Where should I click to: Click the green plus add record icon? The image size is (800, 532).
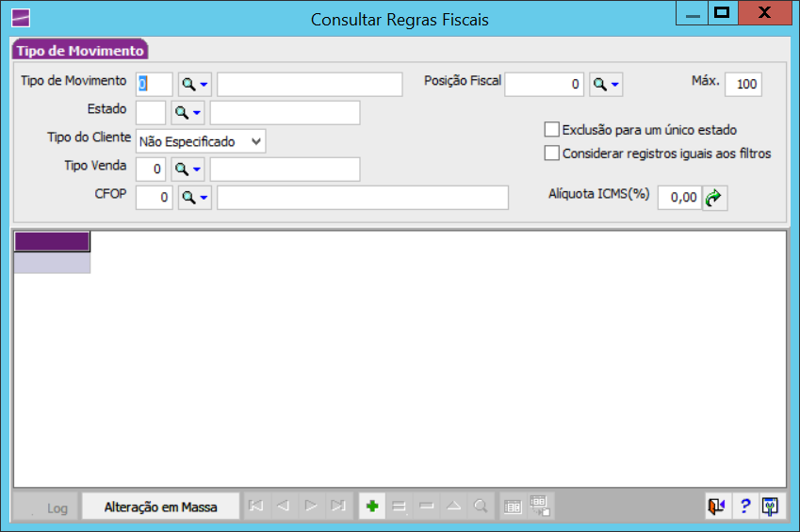[372, 507]
